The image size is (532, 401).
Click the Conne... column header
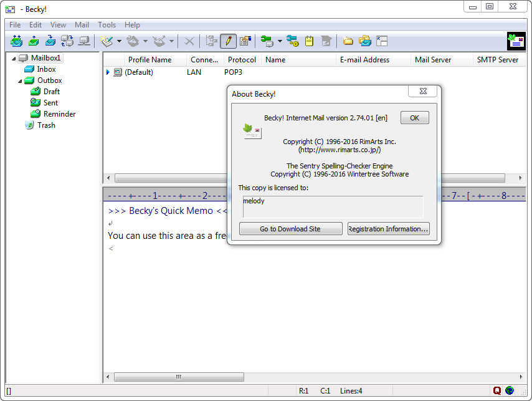(204, 60)
